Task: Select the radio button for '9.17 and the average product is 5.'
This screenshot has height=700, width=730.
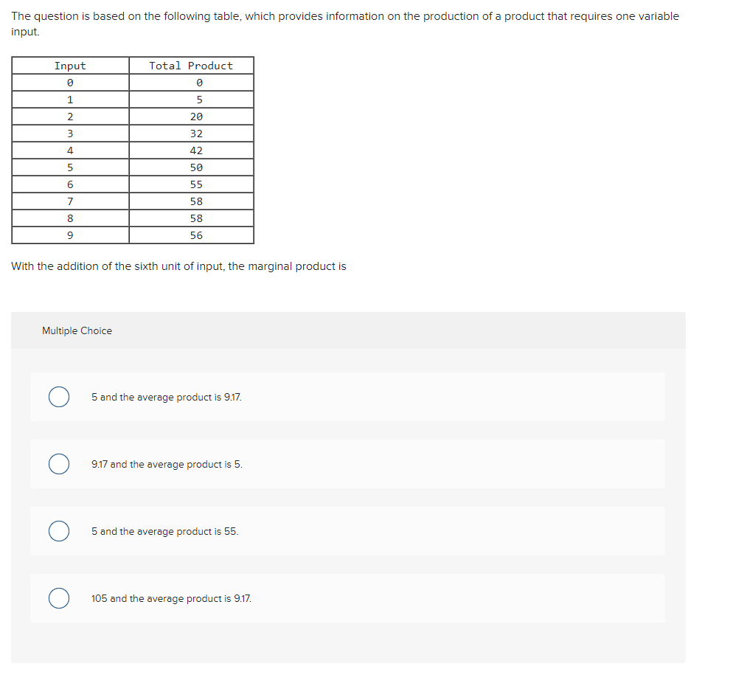Action: (x=59, y=464)
